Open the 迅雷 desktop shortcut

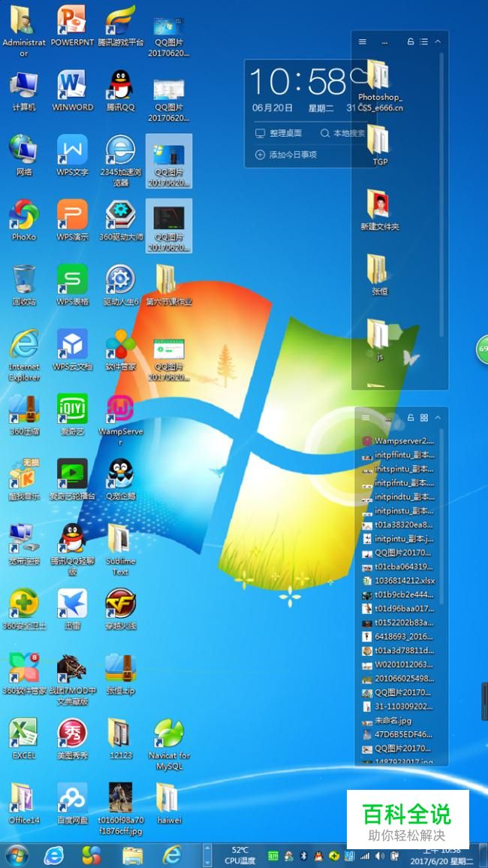[73, 609]
